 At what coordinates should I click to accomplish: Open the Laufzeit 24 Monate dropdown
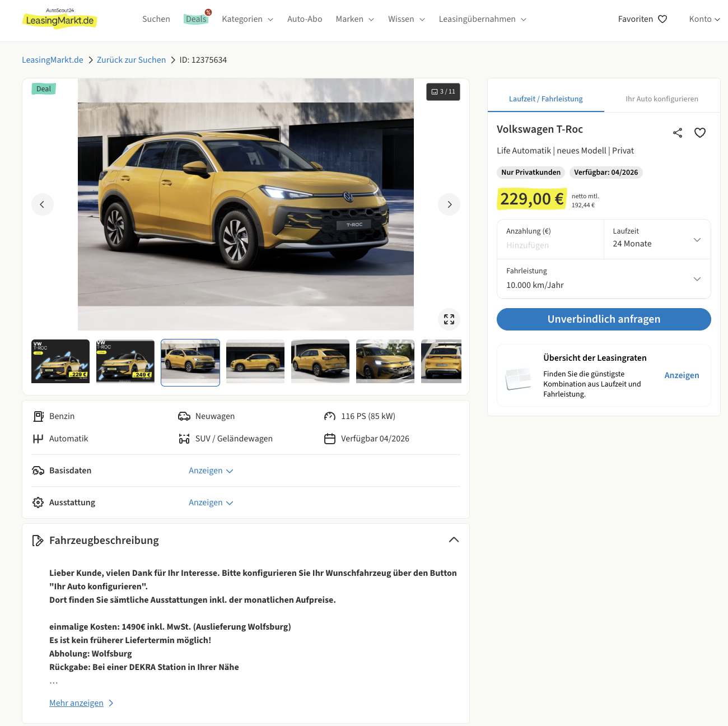(657, 239)
